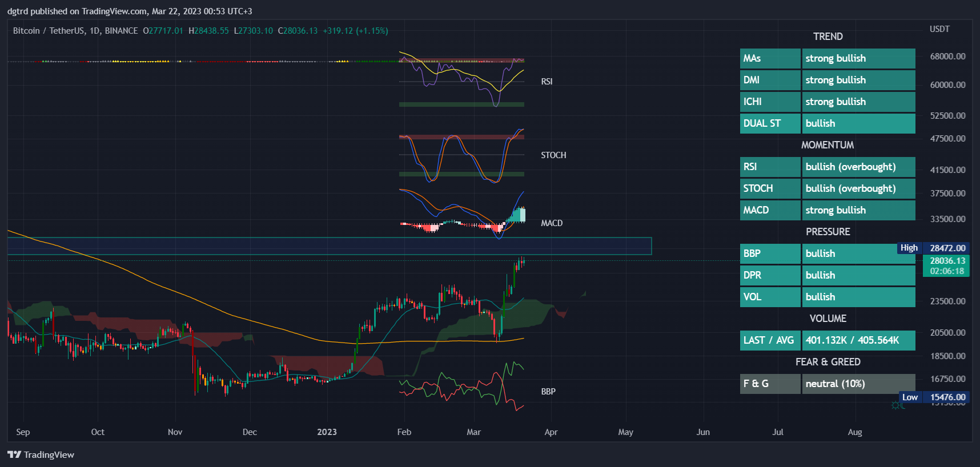This screenshot has height=467, width=980.
Task: Click the MAs strong bullish value cell
Action: point(859,58)
